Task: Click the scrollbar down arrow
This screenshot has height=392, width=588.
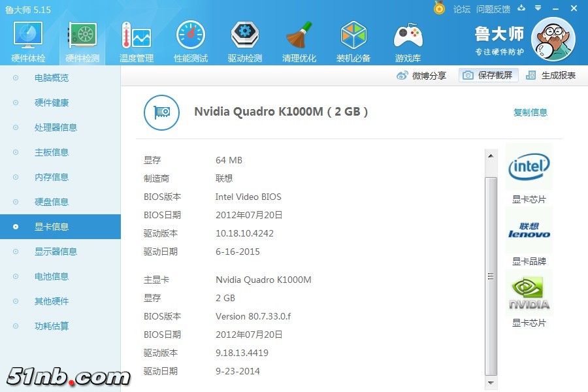Action: (x=491, y=384)
